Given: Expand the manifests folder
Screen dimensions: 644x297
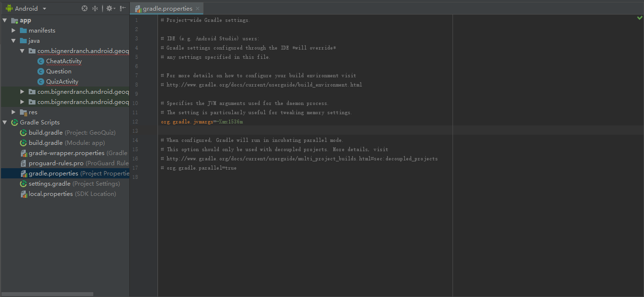Looking at the screenshot, I should [14, 30].
